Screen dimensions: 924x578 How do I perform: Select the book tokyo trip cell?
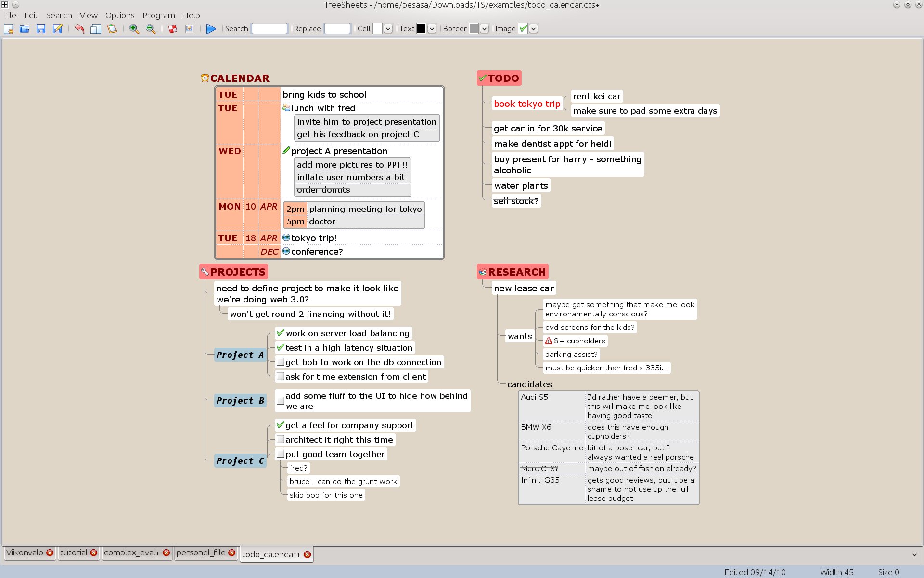527,104
